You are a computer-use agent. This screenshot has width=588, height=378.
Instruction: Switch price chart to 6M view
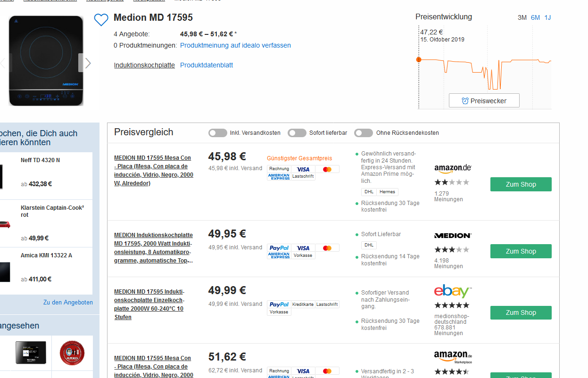535,18
